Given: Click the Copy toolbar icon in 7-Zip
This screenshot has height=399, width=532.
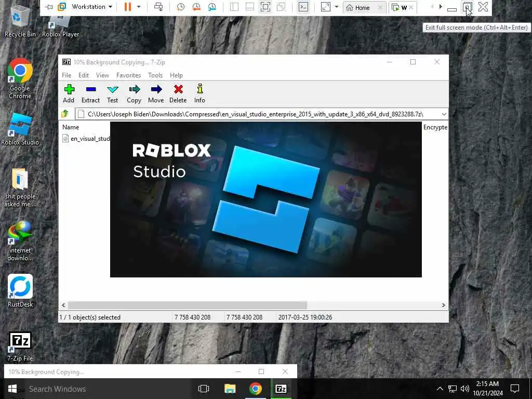Looking at the screenshot, I should click(x=134, y=94).
